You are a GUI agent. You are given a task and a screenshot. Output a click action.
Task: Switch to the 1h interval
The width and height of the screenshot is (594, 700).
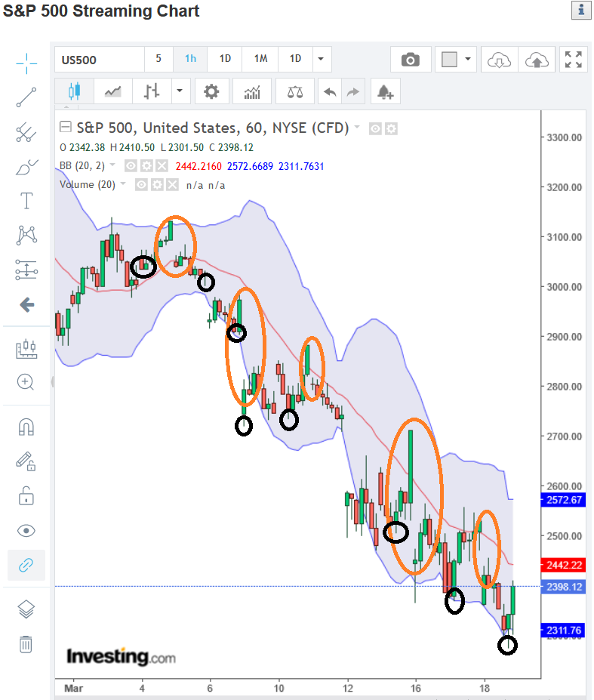[190, 59]
